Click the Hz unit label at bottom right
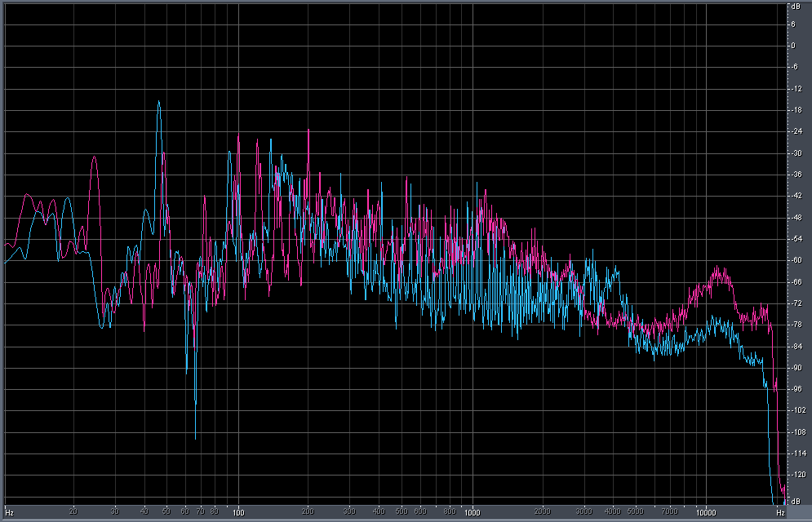 [x=780, y=512]
